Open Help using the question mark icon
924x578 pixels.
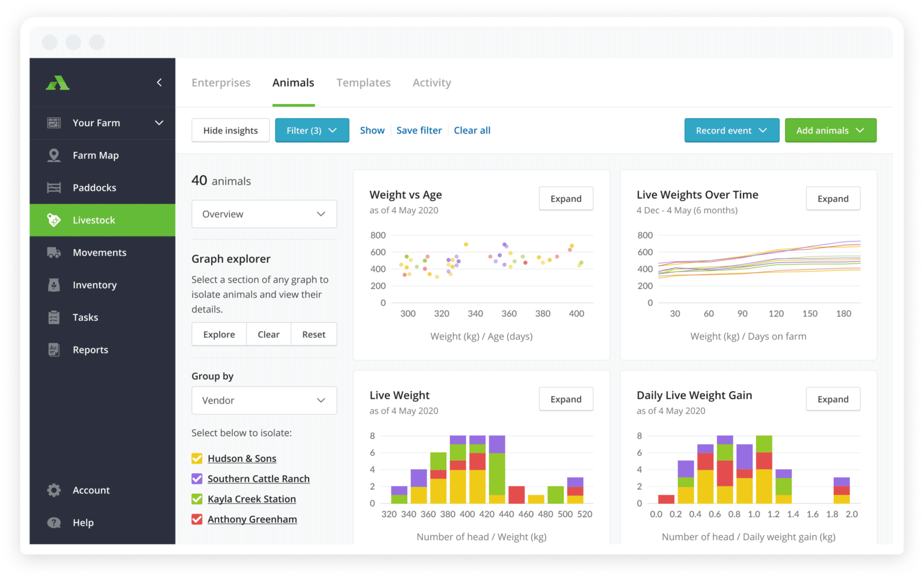pos(54,523)
